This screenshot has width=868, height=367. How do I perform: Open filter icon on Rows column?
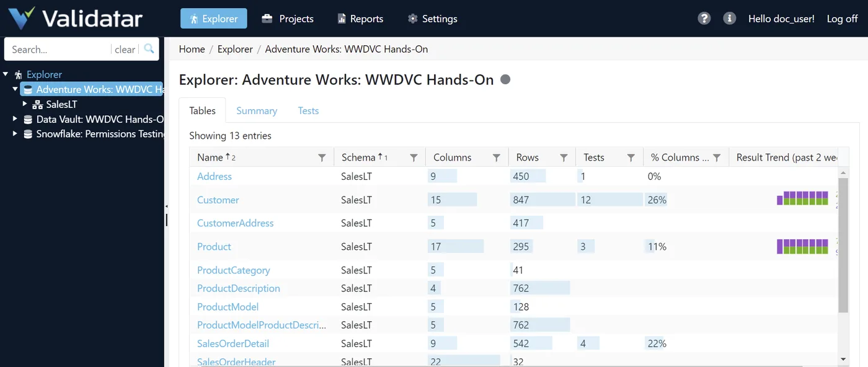[564, 157]
